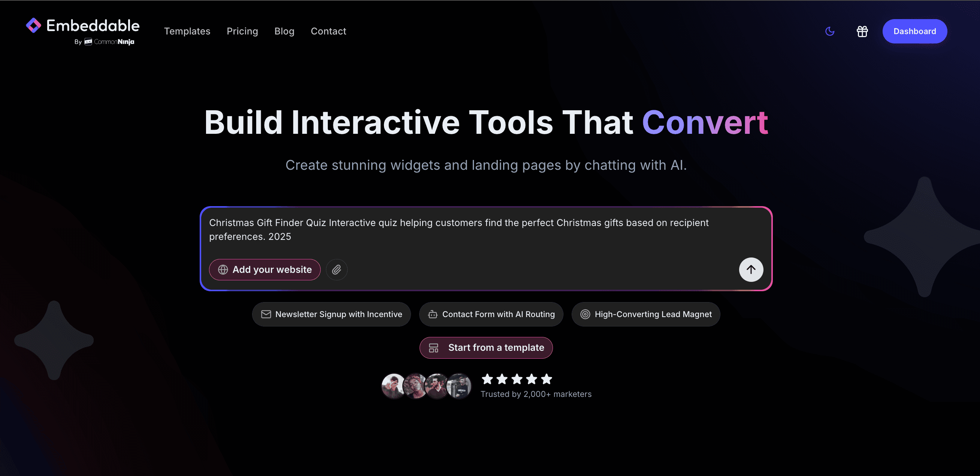Image resolution: width=980 pixels, height=476 pixels.
Task: Select High-Converting Lead Magnet suggestion
Action: pos(653,314)
